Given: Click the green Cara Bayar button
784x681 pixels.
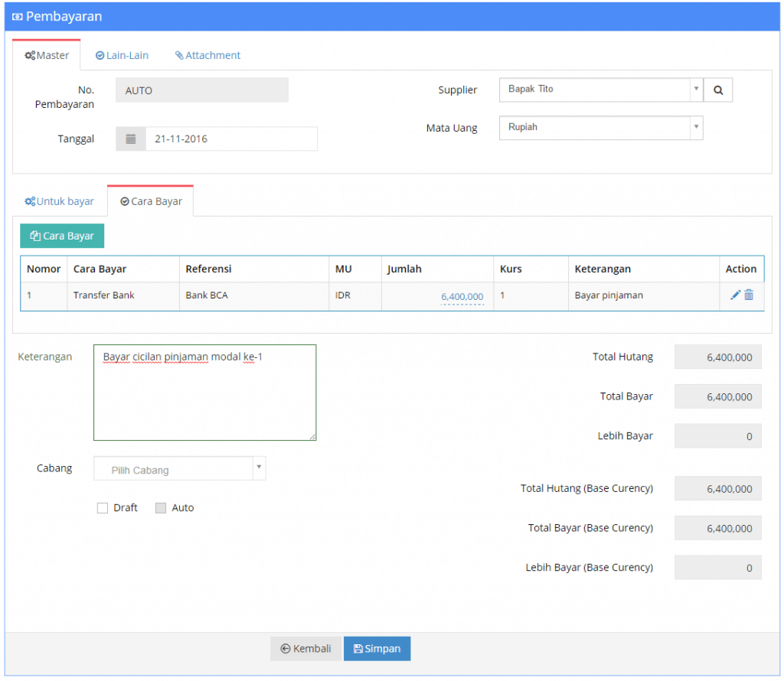Looking at the screenshot, I should click(x=62, y=236).
